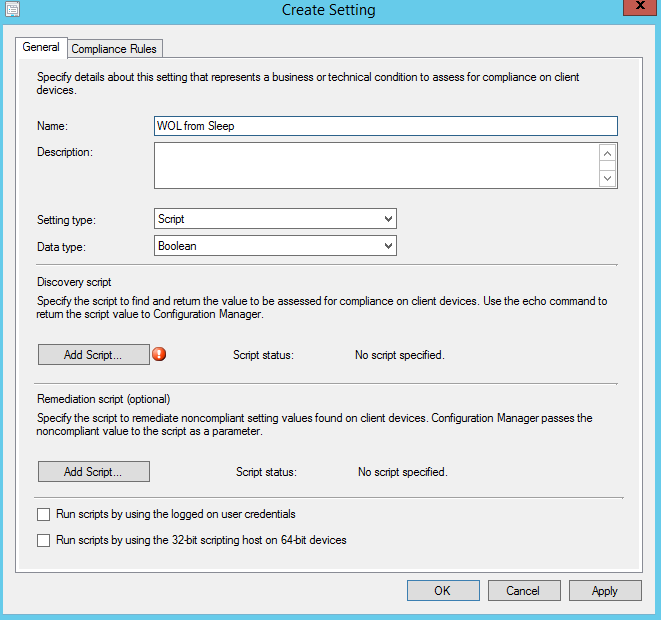The width and height of the screenshot is (661, 620).
Task: Click the Create Setting title bar
Action: click(x=330, y=10)
